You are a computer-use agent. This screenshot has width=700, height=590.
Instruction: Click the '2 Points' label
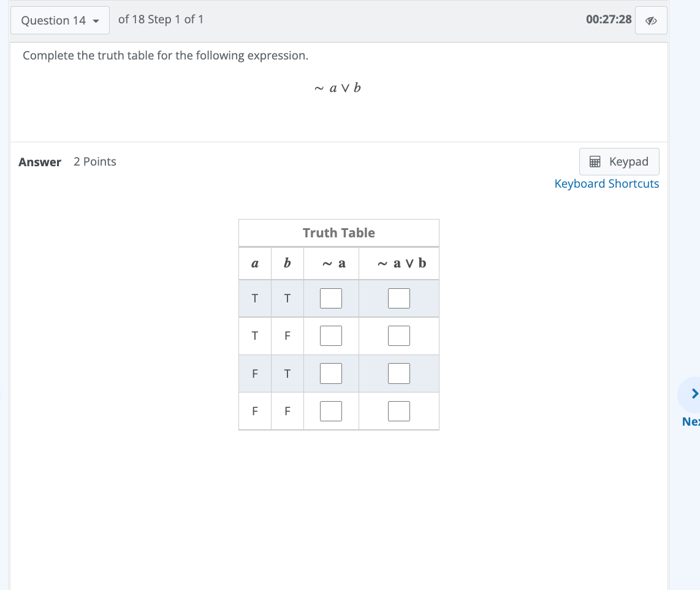[x=94, y=162]
